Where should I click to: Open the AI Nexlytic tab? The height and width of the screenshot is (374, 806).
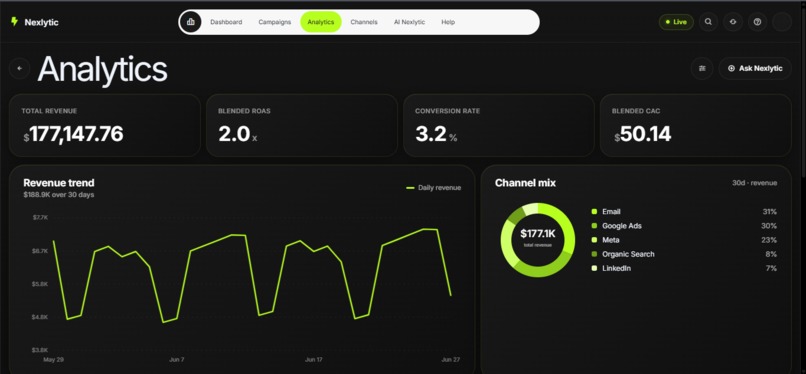[409, 22]
